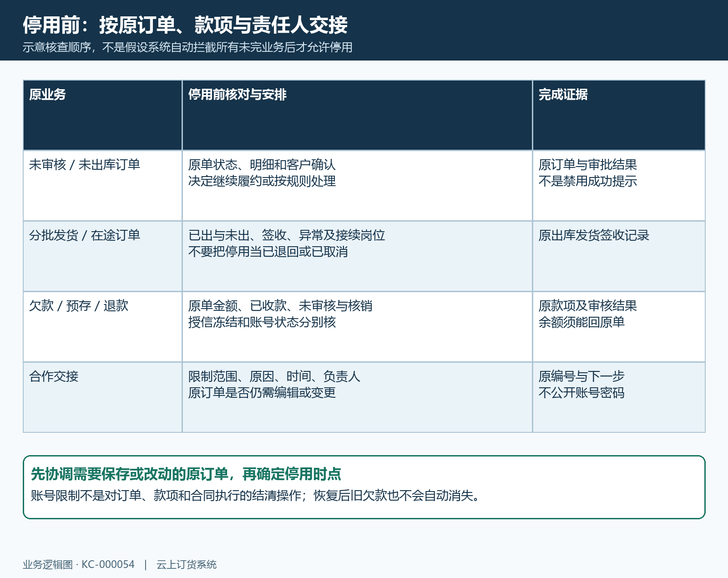
Task: Select the text 原编号与下一步
Action: point(581,376)
